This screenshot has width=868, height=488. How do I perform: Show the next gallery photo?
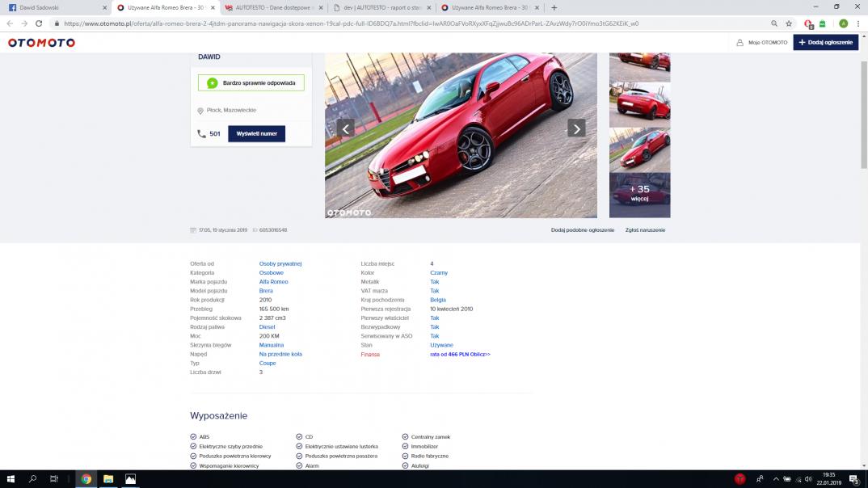tap(576, 128)
